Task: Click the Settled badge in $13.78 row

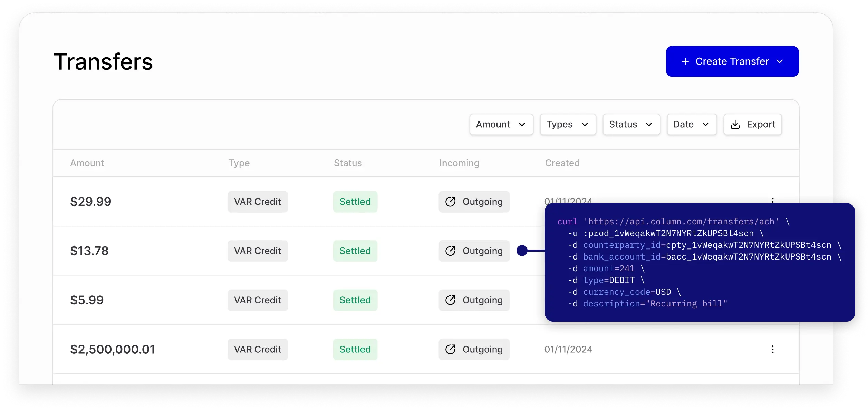Action: point(355,251)
